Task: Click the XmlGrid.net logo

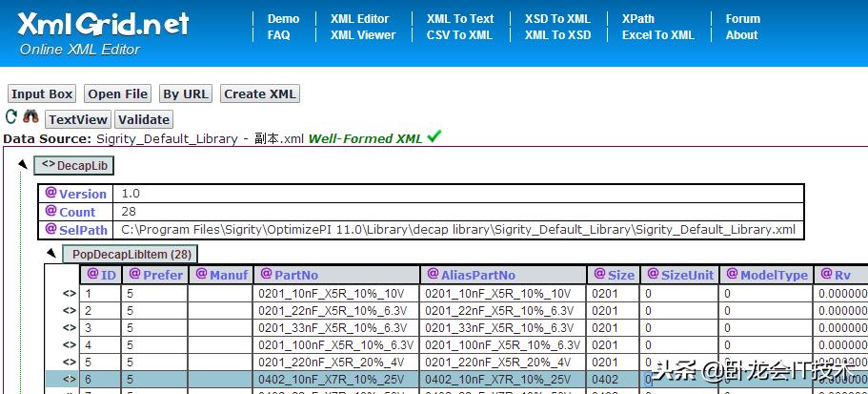Action: coord(104,24)
